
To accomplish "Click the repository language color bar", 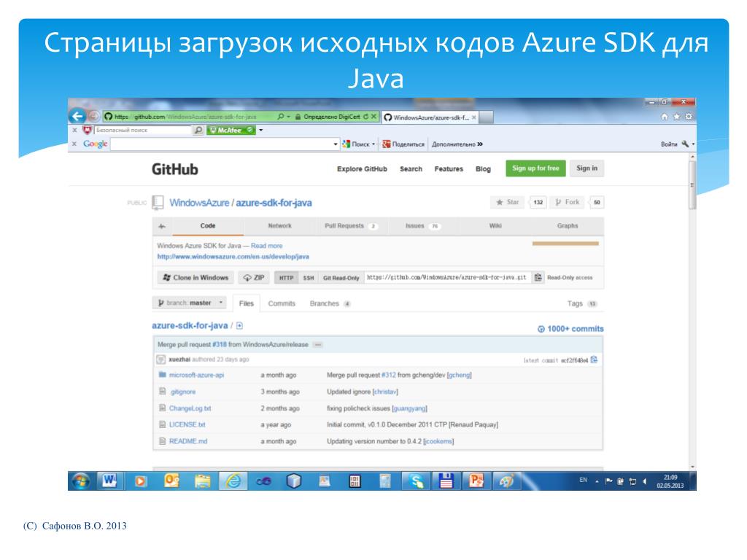I will pos(565,244).
